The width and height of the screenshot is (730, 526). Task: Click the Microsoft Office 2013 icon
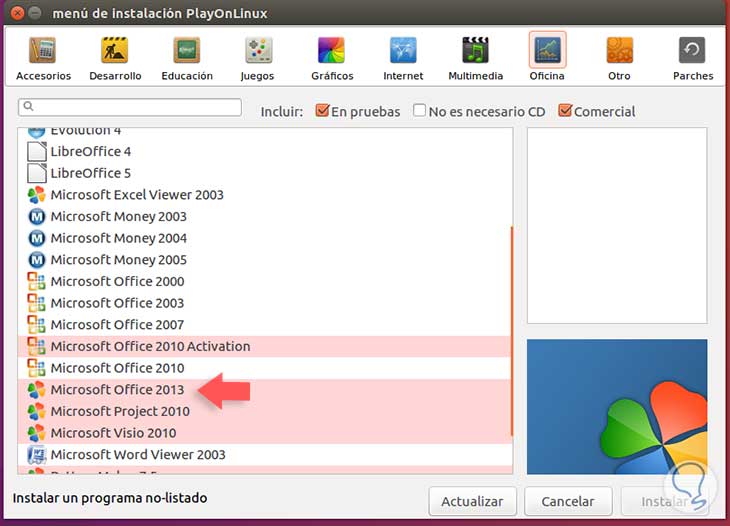pyautogui.click(x=36, y=390)
